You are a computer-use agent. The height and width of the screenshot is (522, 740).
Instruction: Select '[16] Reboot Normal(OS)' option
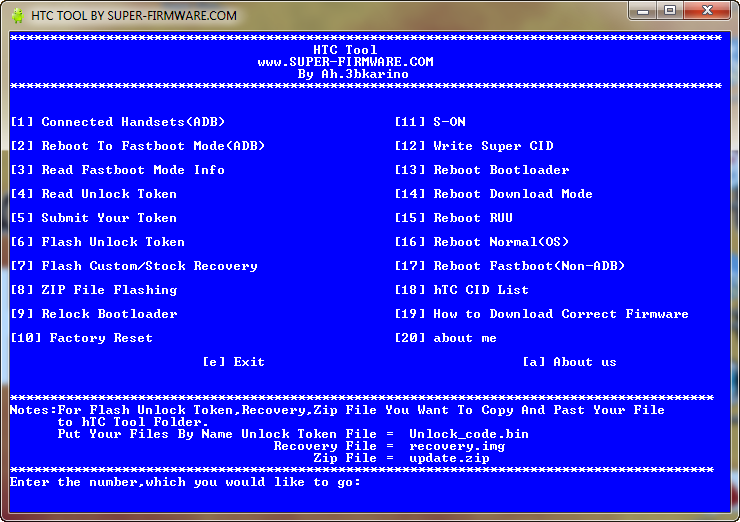[x=482, y=242]
